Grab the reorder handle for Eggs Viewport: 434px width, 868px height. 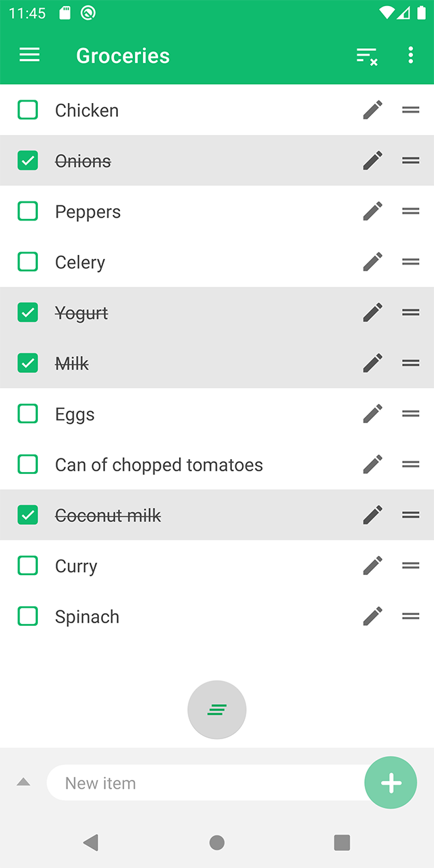point(410,414)
